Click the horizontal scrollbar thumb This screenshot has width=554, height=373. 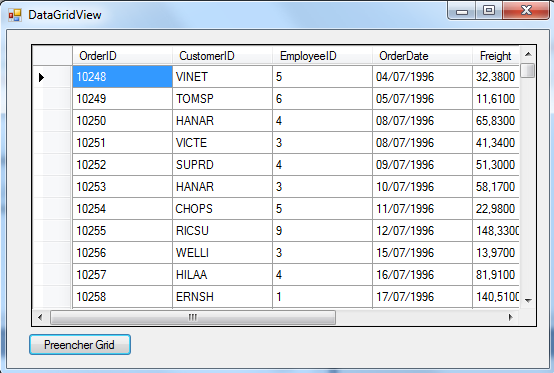point(193,317)
